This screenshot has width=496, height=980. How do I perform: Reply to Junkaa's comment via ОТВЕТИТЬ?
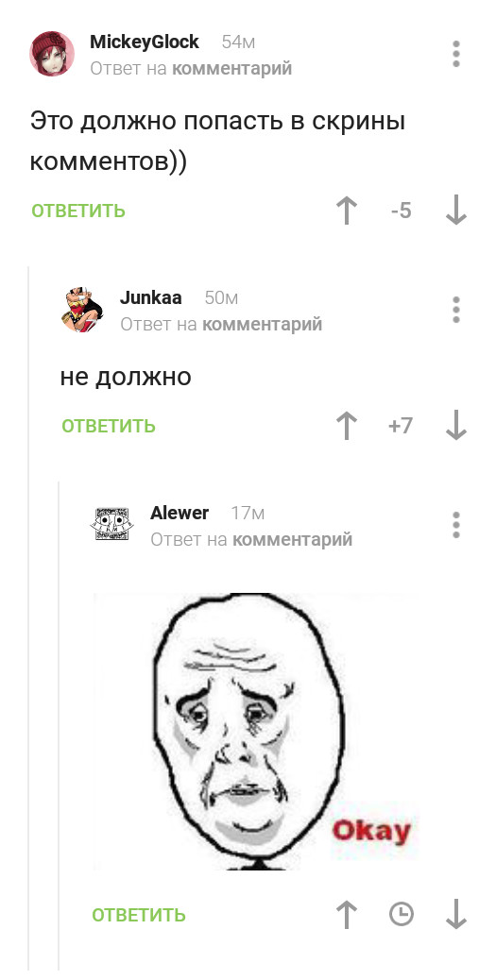tap(109, 426)
